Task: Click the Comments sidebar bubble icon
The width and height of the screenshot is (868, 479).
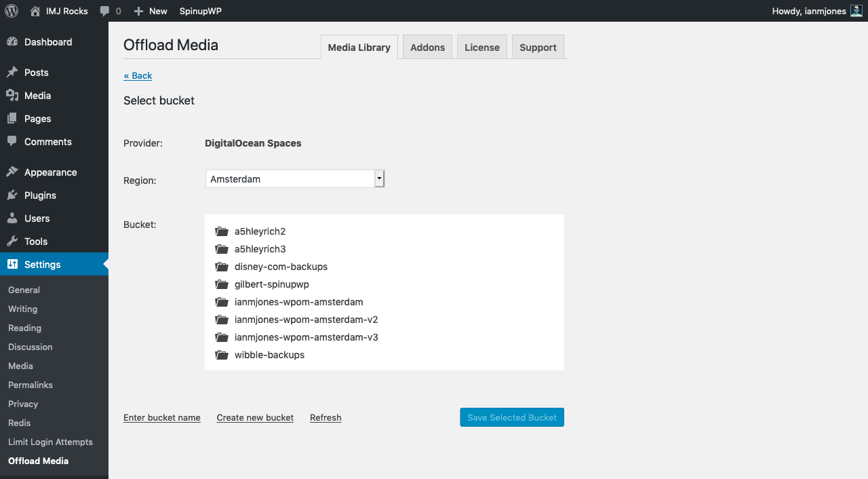Action: [12, 142]
